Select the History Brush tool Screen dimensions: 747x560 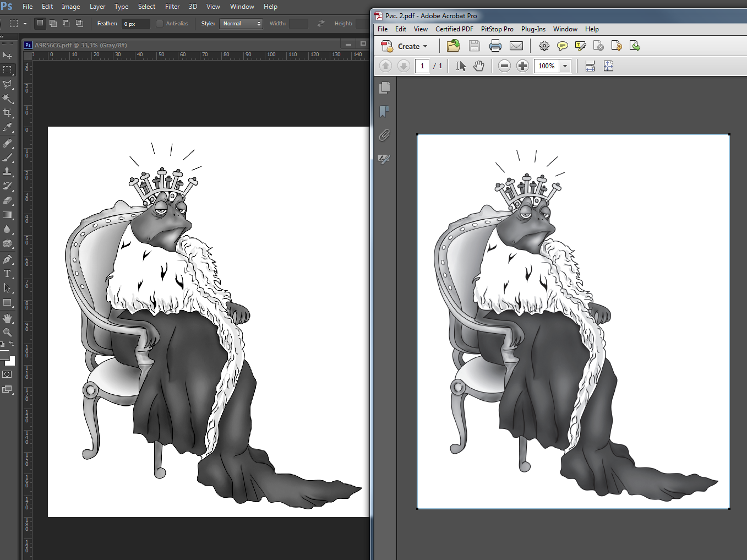[7, 186]
